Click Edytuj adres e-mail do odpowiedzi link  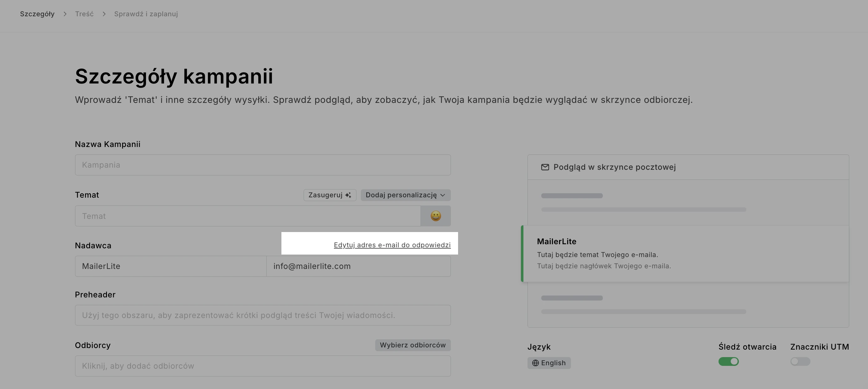392,245
